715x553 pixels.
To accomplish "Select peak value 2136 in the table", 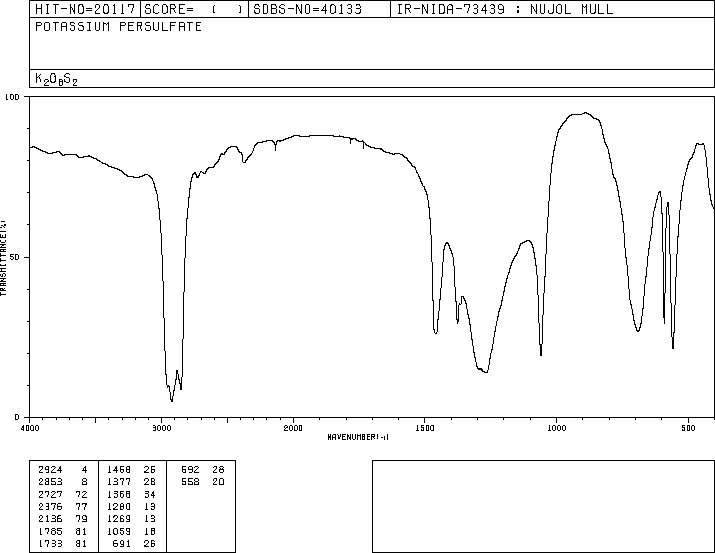I will coord(50,519).
